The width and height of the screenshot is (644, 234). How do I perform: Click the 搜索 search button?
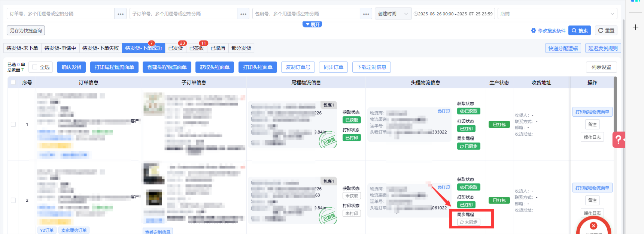[579, 30]
